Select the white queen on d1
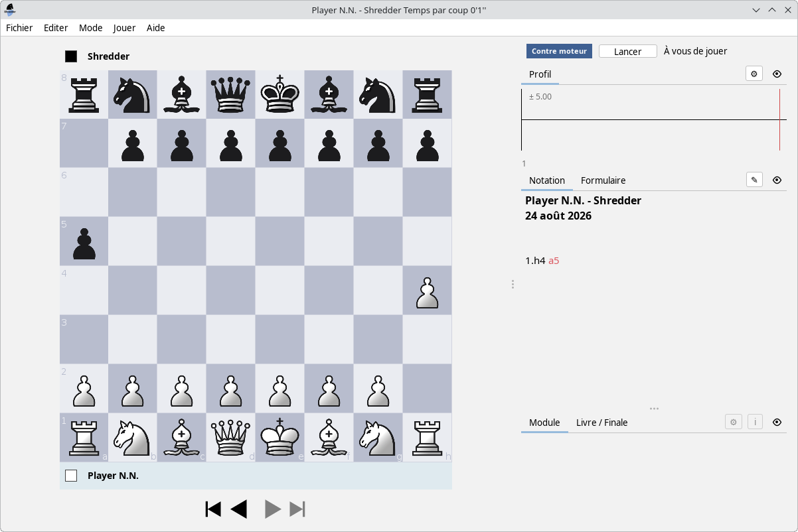This screenshot has width=798, height=532. tap(231, 438)
